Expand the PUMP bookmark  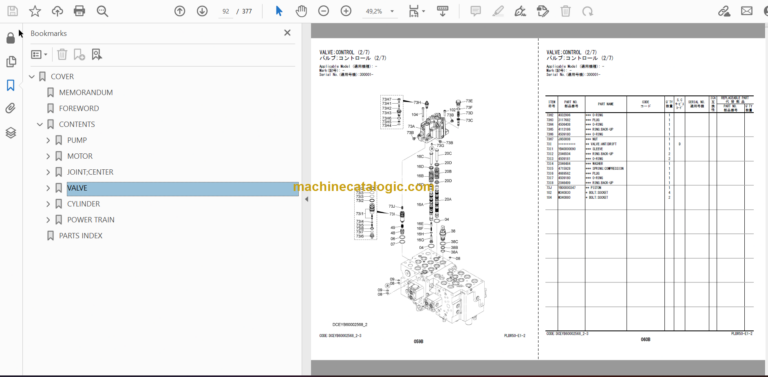point(48,140)
